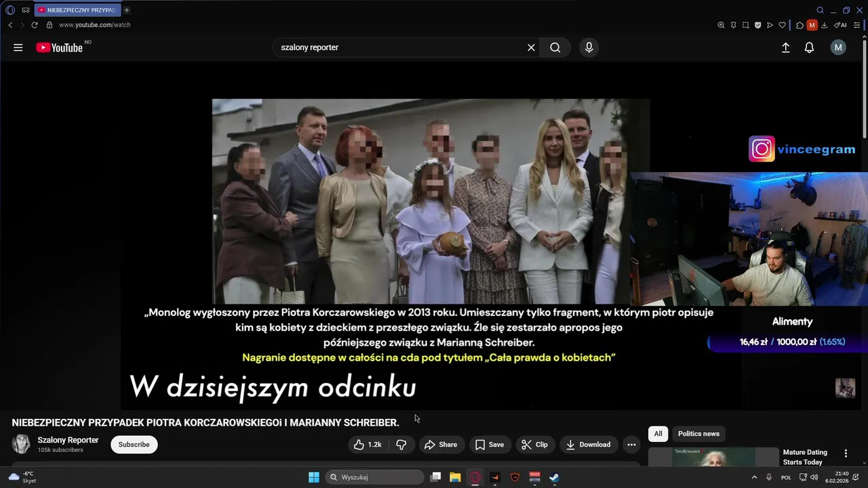868x488 pixels.
Task: Click the channel watermark in the player
Action: pos(845,388)
